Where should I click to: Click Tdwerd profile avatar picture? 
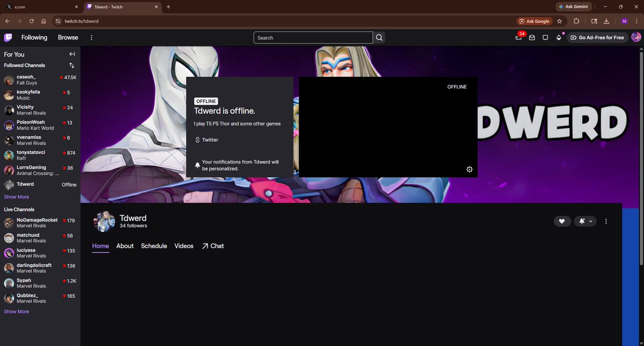(x=104, y=221)
